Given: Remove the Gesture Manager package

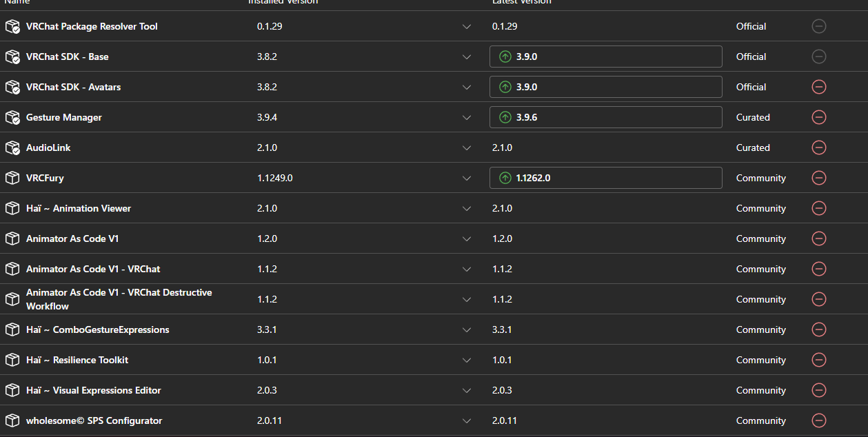Looking at the screenshot, I should click(819, 117).
